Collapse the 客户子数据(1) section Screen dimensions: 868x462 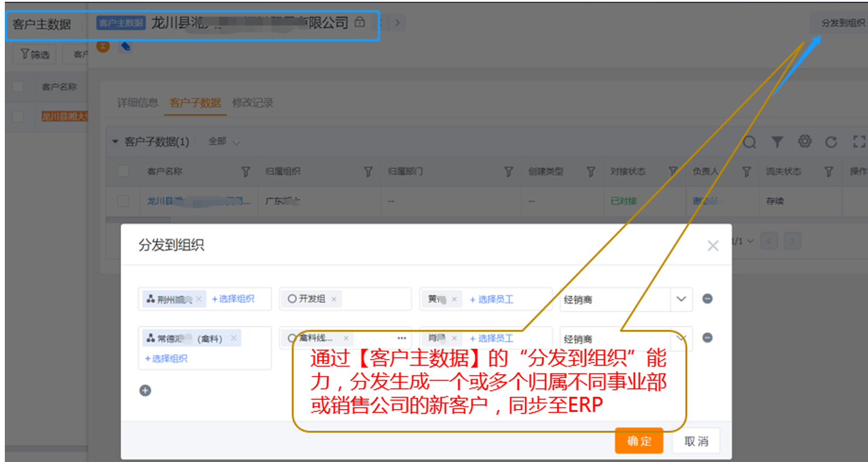(115, 142)
